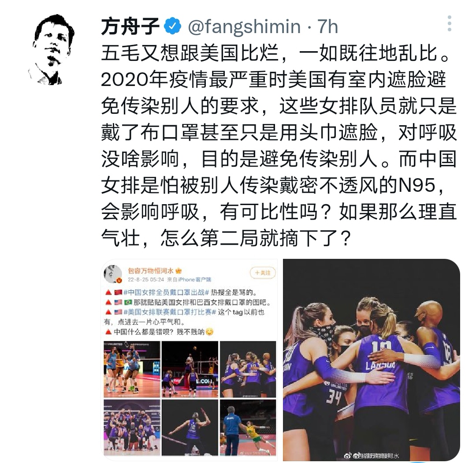Click the Weibo watermark on the huddle photo
Image resolution: width=476 pixels, height=463 pixels.
371,456
